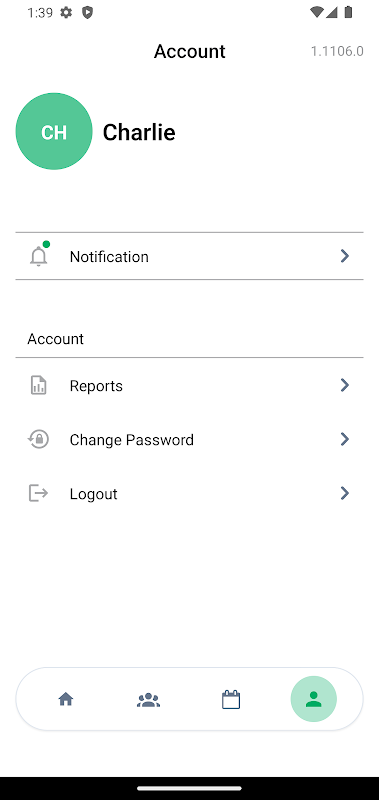379x800 pixels.
Task: Tap the clock showing 1:39
Action: pyautogui.click(x=40, y=13)
